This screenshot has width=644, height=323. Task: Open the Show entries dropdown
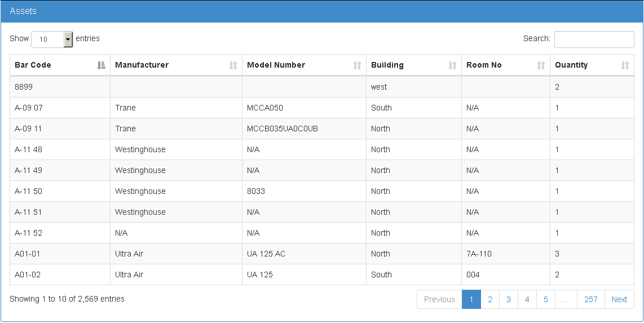tap(52, 39)
